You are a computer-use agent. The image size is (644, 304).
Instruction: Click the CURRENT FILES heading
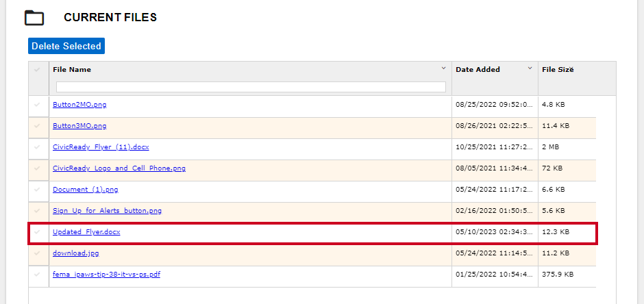tap(110, 18)
